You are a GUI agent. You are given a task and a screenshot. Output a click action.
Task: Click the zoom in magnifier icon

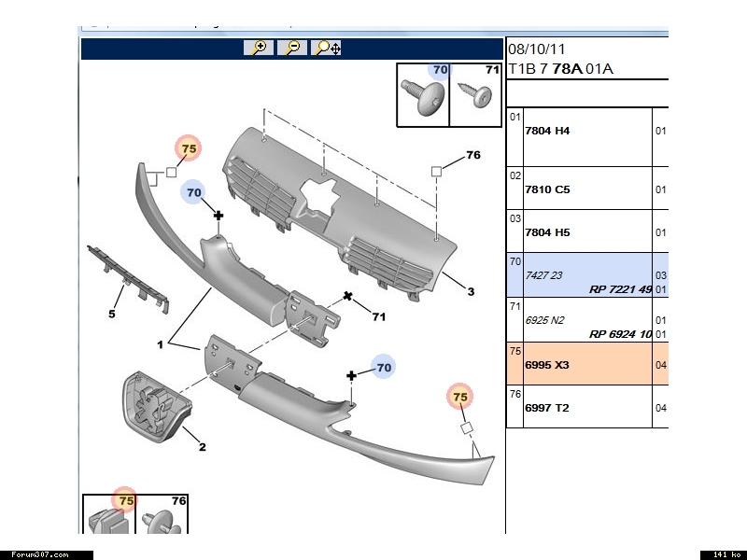click(x=257, y=48)
